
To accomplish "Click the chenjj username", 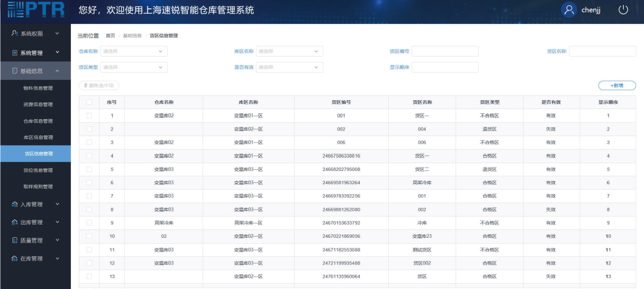I will click(590, 10).
